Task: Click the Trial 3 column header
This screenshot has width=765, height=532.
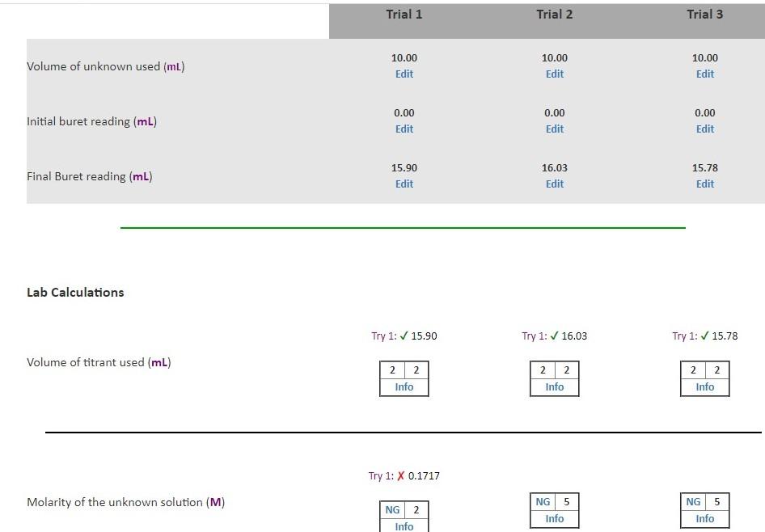Action: click(704, 14)
